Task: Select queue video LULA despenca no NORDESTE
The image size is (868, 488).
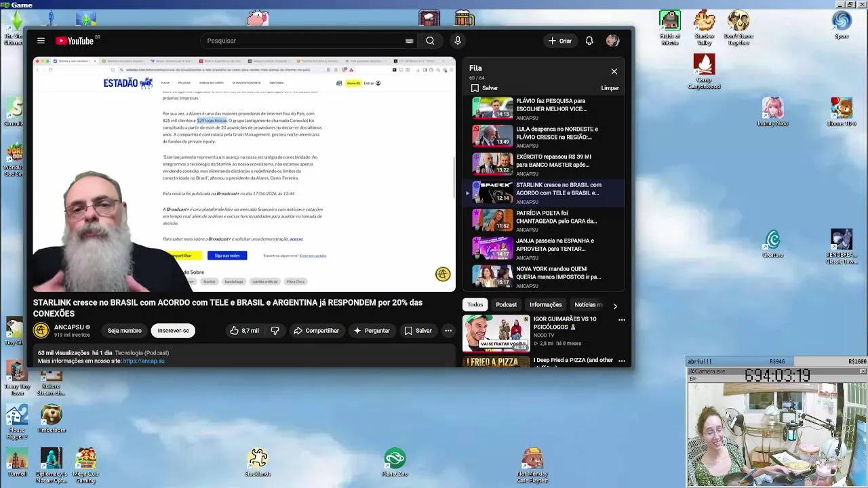Action: [545, 136]
